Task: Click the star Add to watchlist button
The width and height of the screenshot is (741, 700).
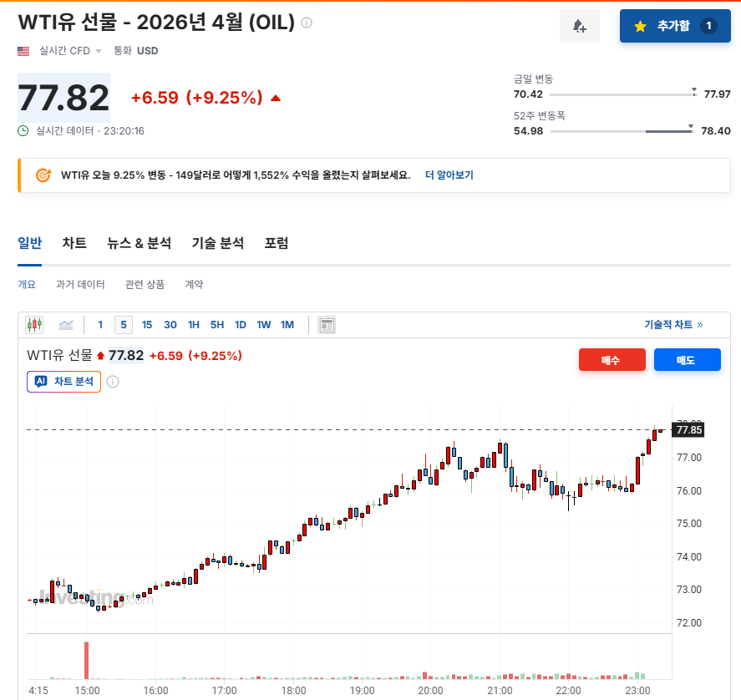Action: coord(675,26)
